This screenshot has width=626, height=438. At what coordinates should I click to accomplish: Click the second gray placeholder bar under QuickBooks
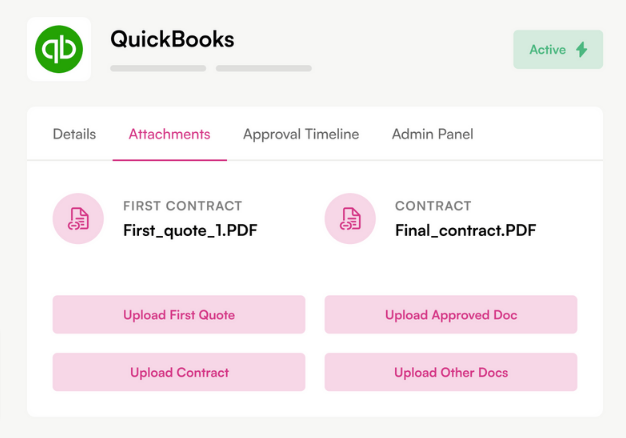tap(264, 68)
